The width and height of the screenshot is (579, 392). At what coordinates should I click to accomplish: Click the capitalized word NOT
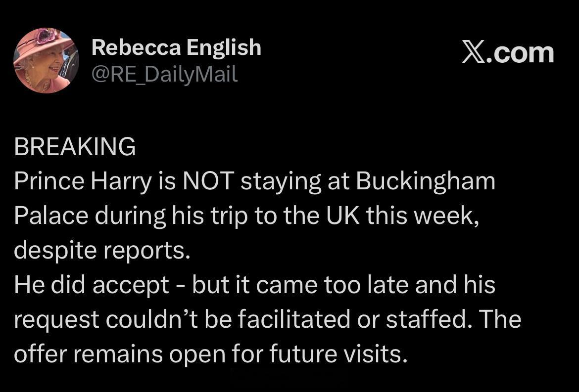208,181
